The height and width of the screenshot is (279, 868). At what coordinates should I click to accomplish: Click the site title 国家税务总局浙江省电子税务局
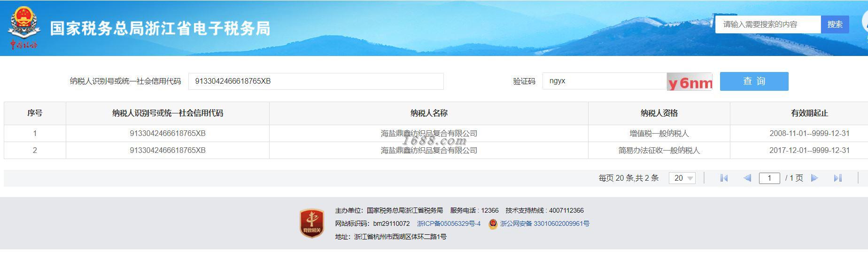point(160,29)
